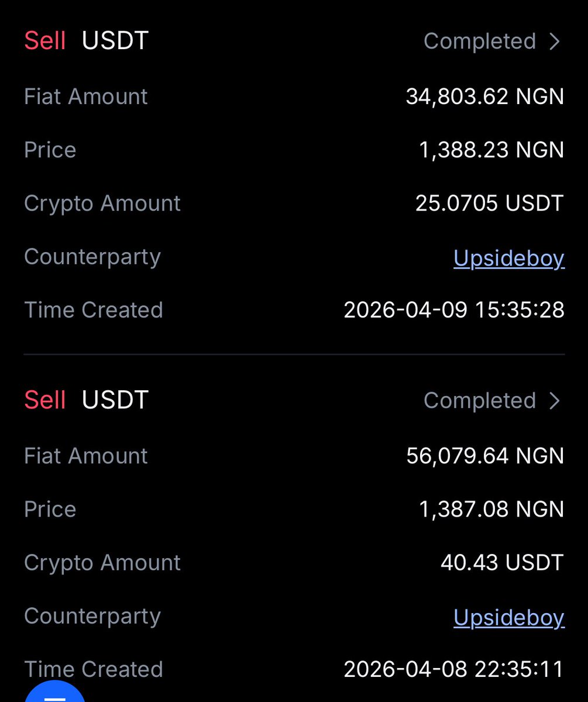
Task: Tap red Sell label on the first order
Action: click(x=45, y=42)
